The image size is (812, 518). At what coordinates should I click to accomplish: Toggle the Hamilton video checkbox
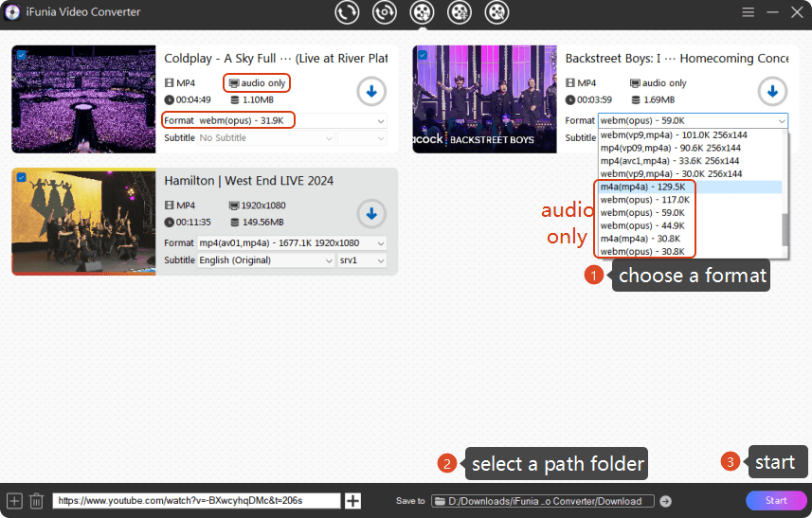pos(21,177)
